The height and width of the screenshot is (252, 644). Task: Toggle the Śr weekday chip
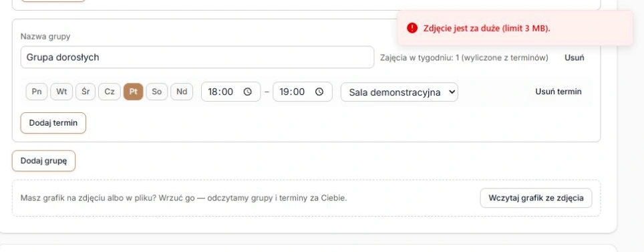tap(86, 92)
